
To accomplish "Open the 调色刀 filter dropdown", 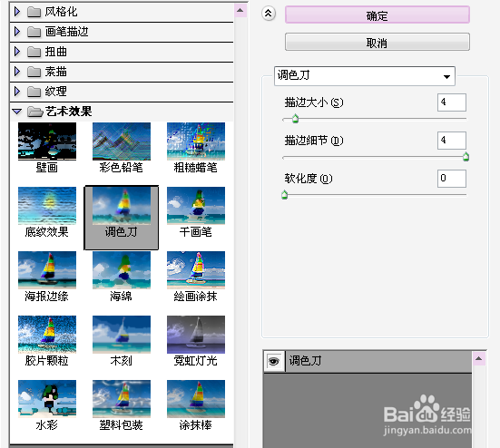I will (365, 76).
